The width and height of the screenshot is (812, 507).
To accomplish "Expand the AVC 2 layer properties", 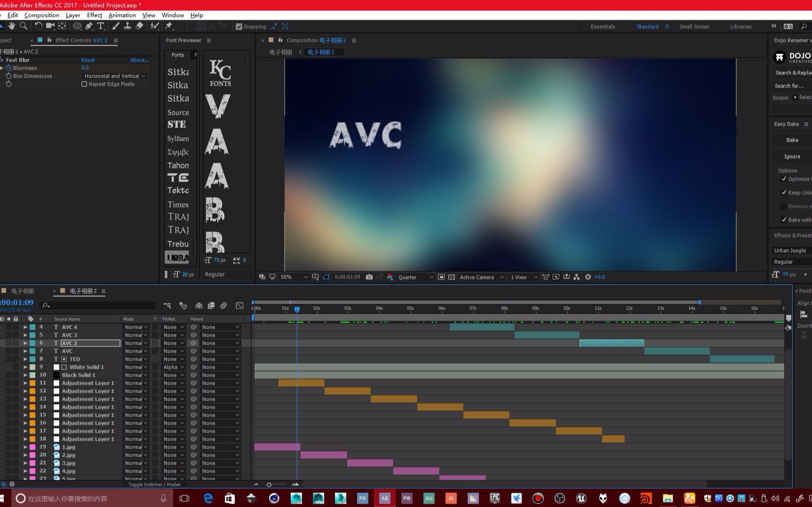I will pos(25,343).
